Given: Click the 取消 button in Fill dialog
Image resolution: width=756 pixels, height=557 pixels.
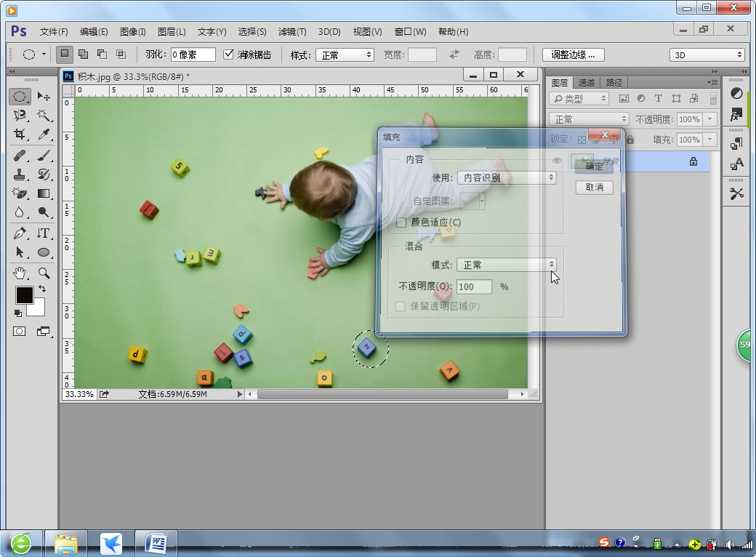Looking at the screenshot, I should tap(594, 188).
